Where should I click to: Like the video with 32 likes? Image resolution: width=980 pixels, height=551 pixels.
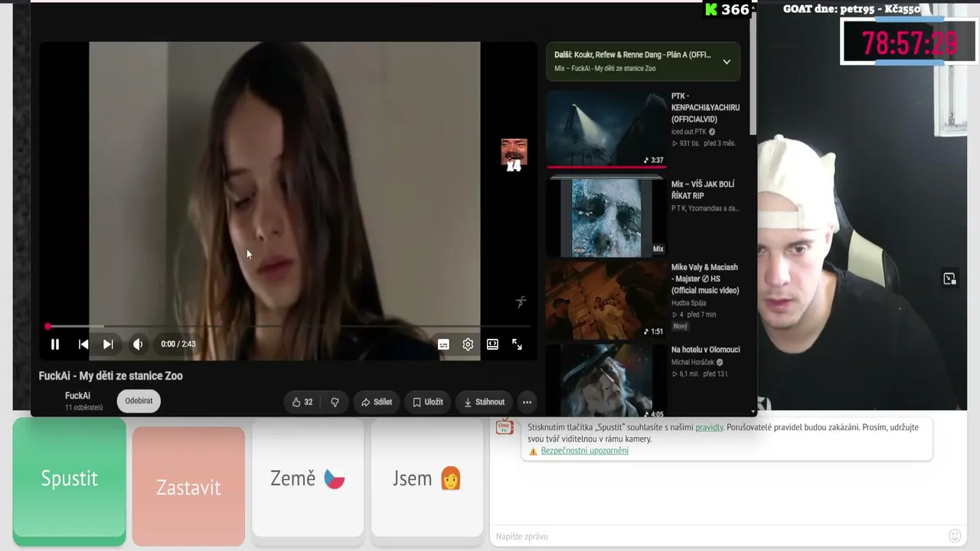(302, 402)
